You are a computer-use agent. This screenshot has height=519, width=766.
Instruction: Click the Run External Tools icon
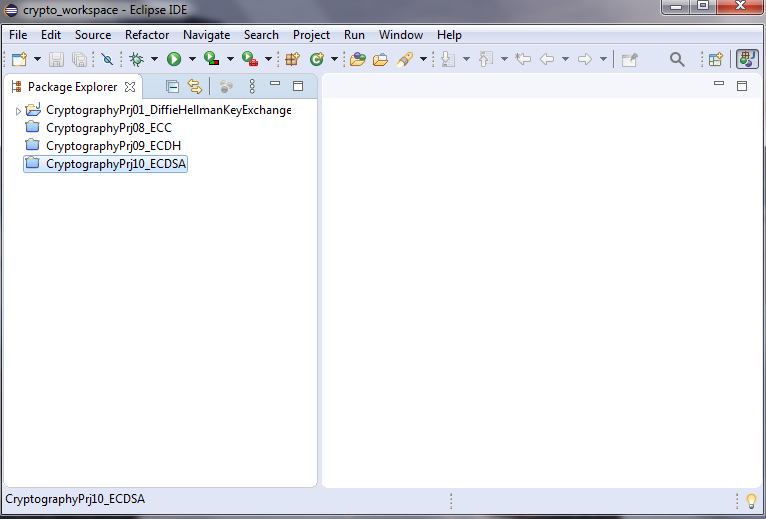pos(250,59)
